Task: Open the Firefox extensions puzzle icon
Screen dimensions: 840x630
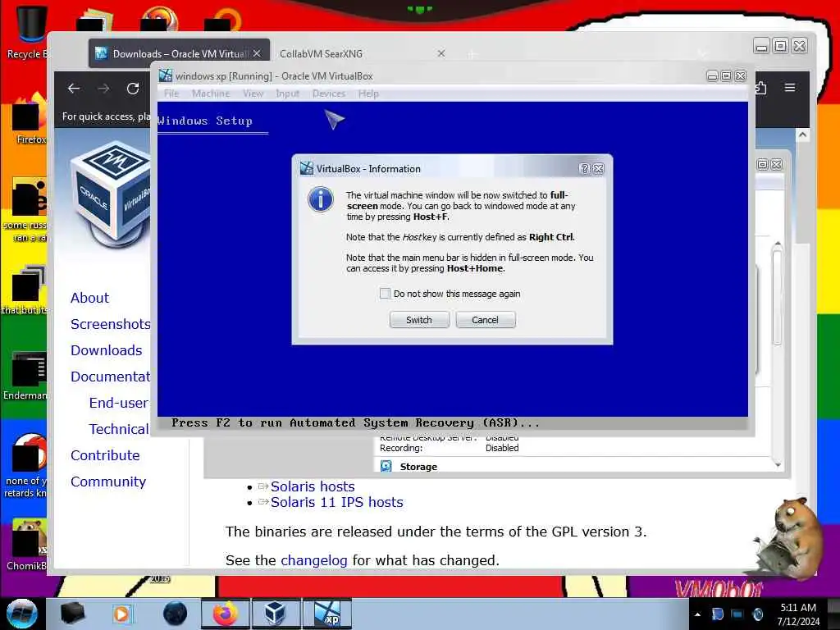Action: coord(760,87)
